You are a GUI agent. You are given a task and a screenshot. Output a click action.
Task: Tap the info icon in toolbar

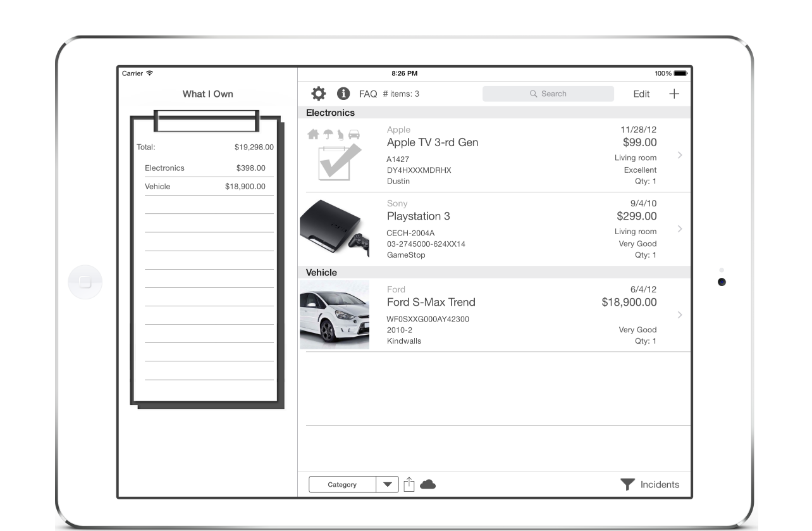(343, 94)
